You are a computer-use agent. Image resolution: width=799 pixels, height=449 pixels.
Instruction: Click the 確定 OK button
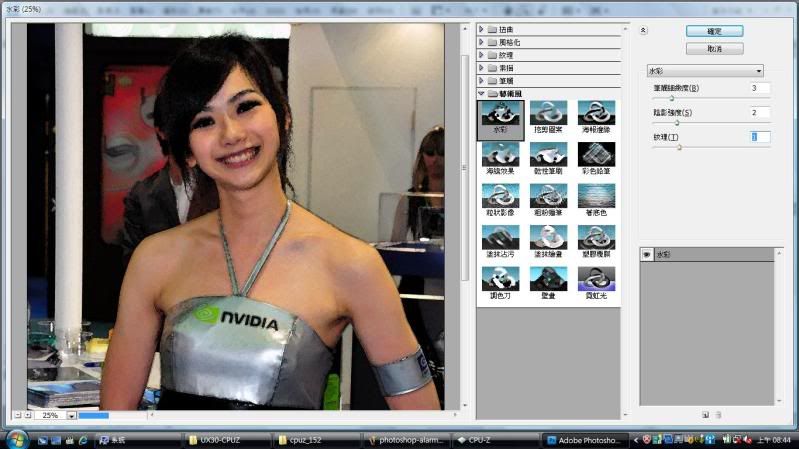(x=714, y=31)
